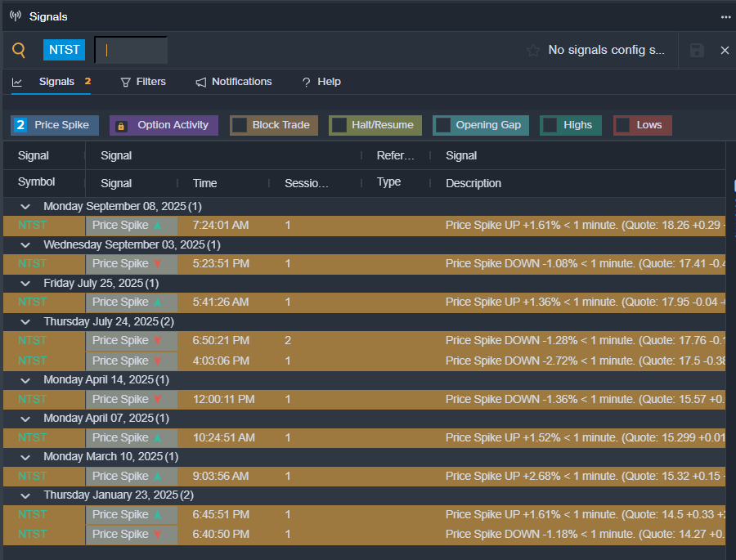736x560 pixels.
Task: Click the search magnifier icon
Action: (x=19, y=50)
